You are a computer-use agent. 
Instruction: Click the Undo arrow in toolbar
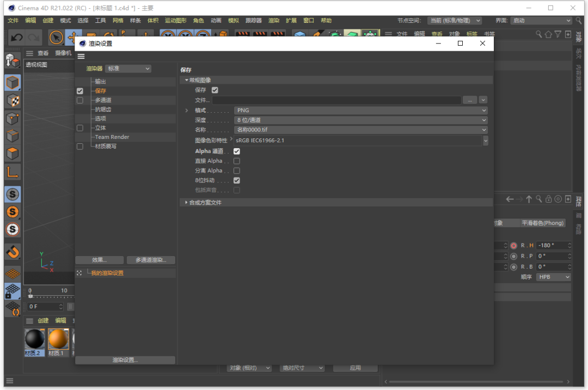[x=17, y=38]
